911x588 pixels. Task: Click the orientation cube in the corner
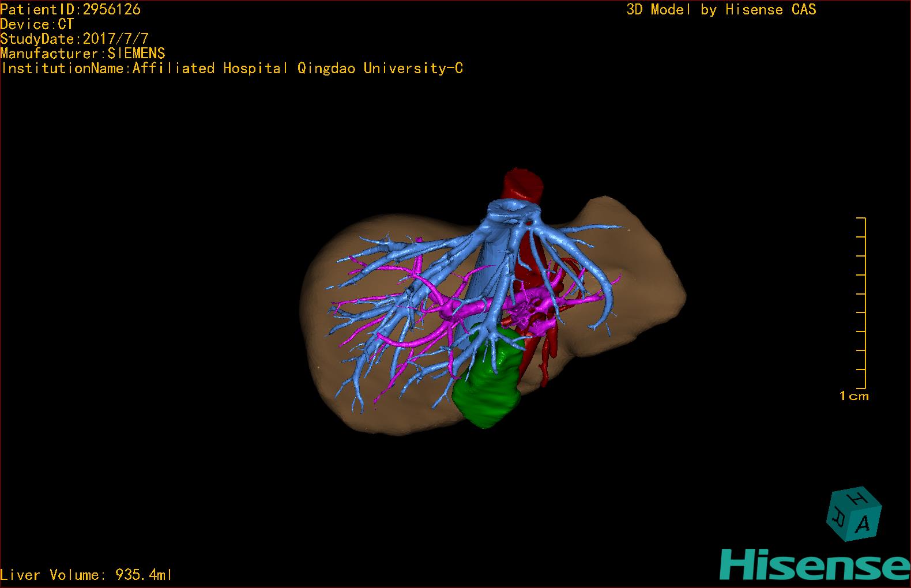click(854, 515)
